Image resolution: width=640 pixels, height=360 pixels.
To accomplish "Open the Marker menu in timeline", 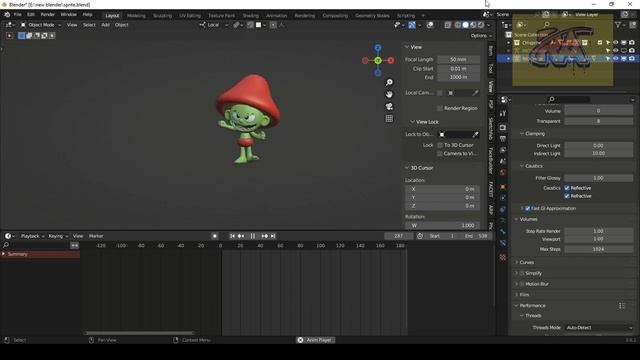I will (x=96, y=236).
